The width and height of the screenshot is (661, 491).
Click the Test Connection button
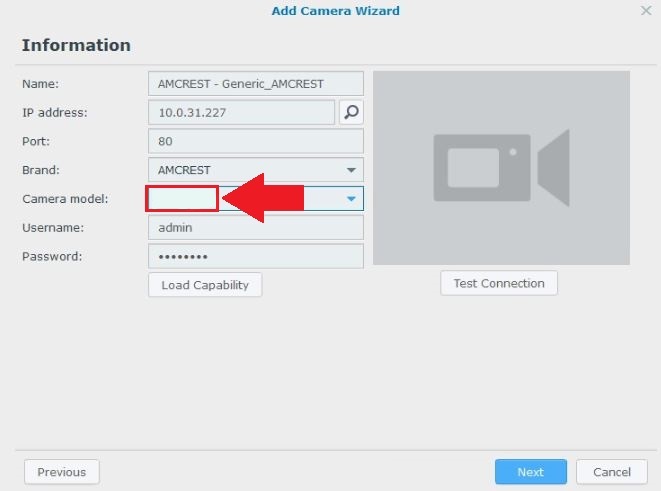coord(499,283)
